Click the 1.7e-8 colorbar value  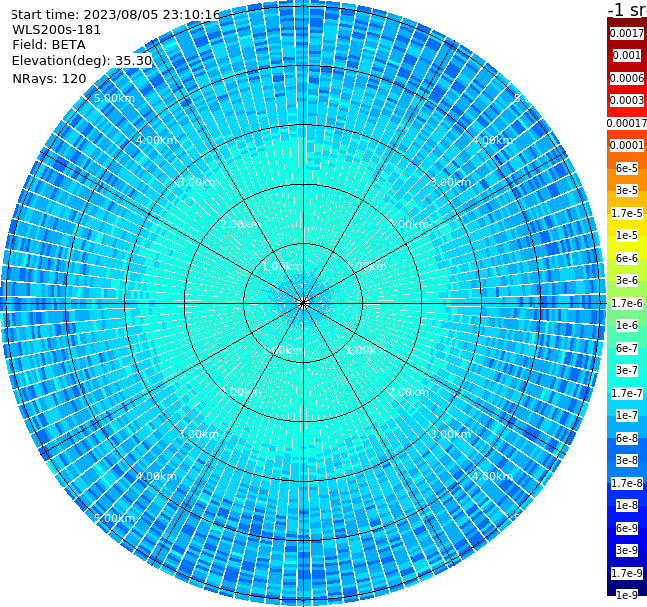point(627,483)
